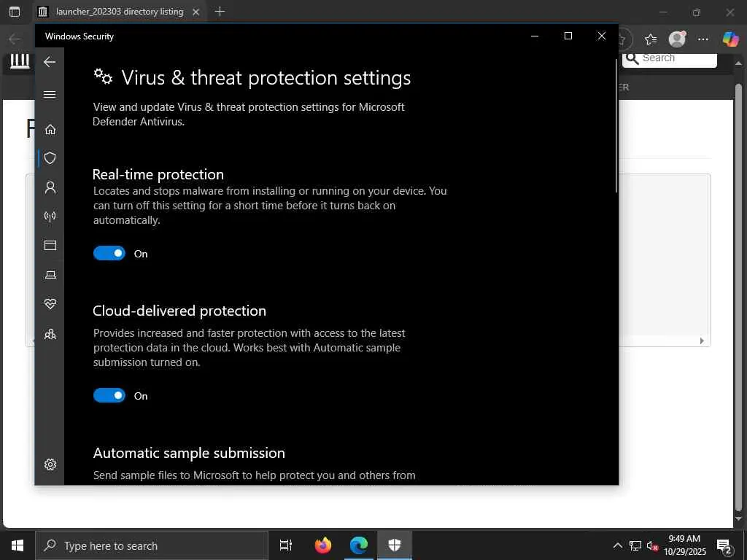Select the Virus & threat protection shield icon
Viewport: 747px width, 560px height.
click(x=50, y=158)
